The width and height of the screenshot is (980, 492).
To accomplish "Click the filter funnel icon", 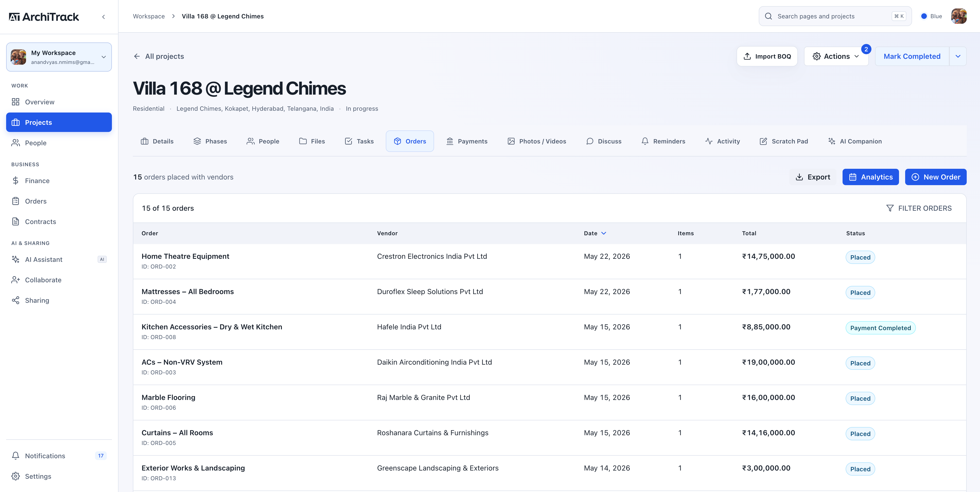I will point(890,208).
